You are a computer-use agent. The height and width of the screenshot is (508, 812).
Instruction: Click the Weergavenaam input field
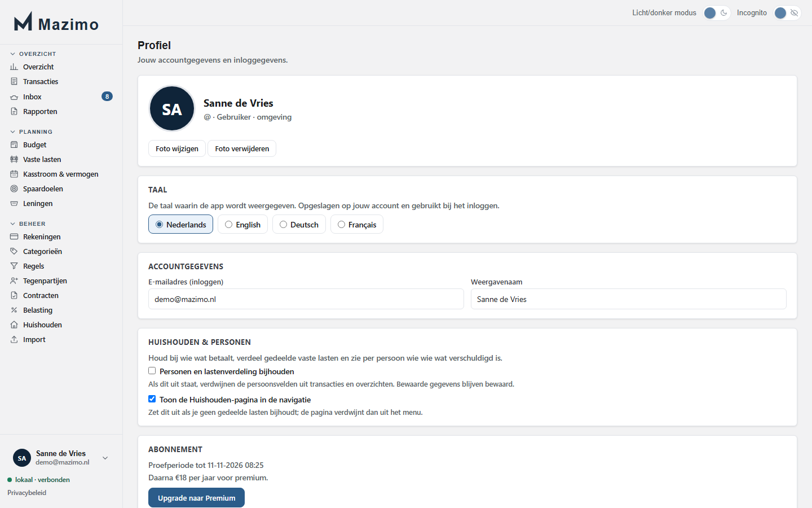pyautogui.click(x=628, y=299)
